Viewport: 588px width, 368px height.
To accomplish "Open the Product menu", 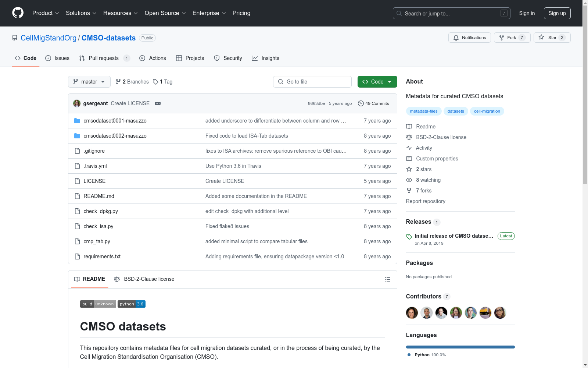I will 46,13.
